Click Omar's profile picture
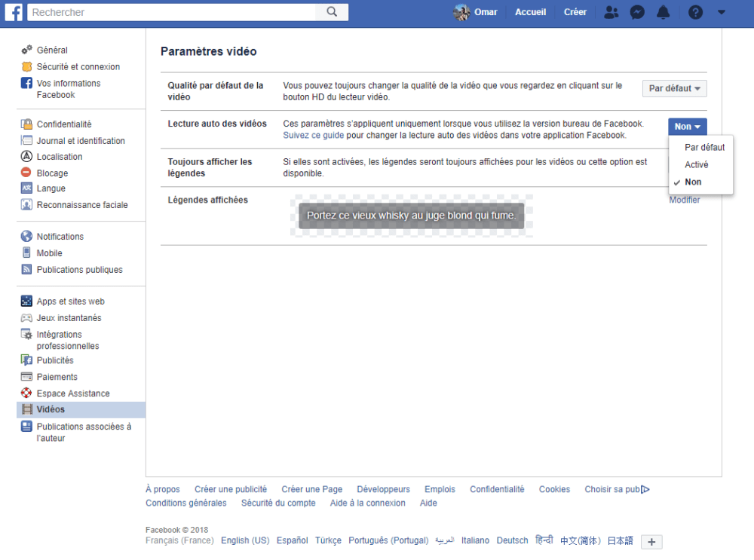Image resolution: width=754 pixels, height=560 pixels. pos(461,12)
